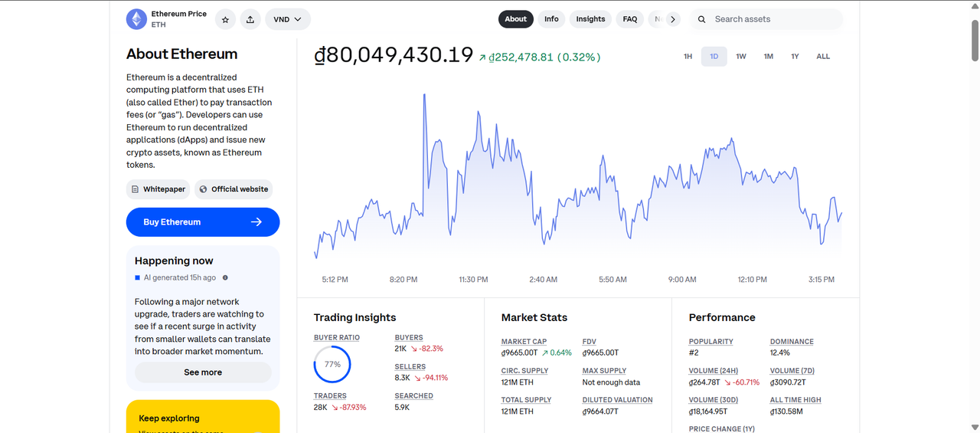Click the Ethereum price value ₫80,049,430.19
Image resolution: width=980 pixels, height=433 pixels.
coord(394,55)
